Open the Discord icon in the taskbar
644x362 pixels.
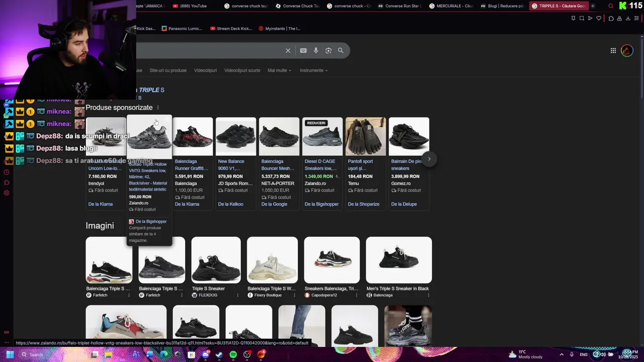(205, 354)
